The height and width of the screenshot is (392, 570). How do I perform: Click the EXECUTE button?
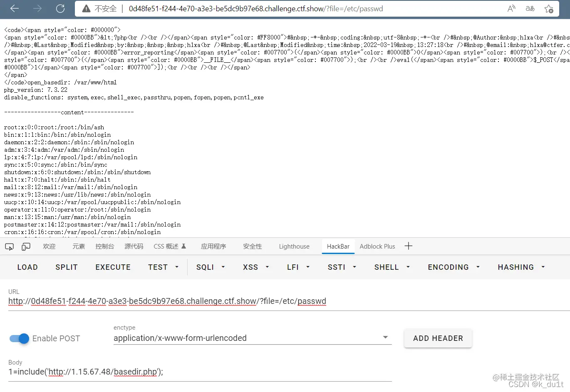(113, 267)
